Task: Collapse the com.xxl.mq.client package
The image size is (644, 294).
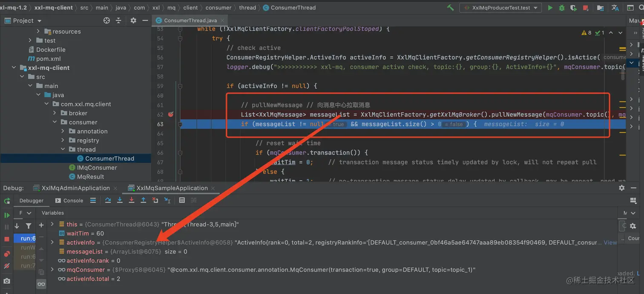Action: [x=46, y=104]
